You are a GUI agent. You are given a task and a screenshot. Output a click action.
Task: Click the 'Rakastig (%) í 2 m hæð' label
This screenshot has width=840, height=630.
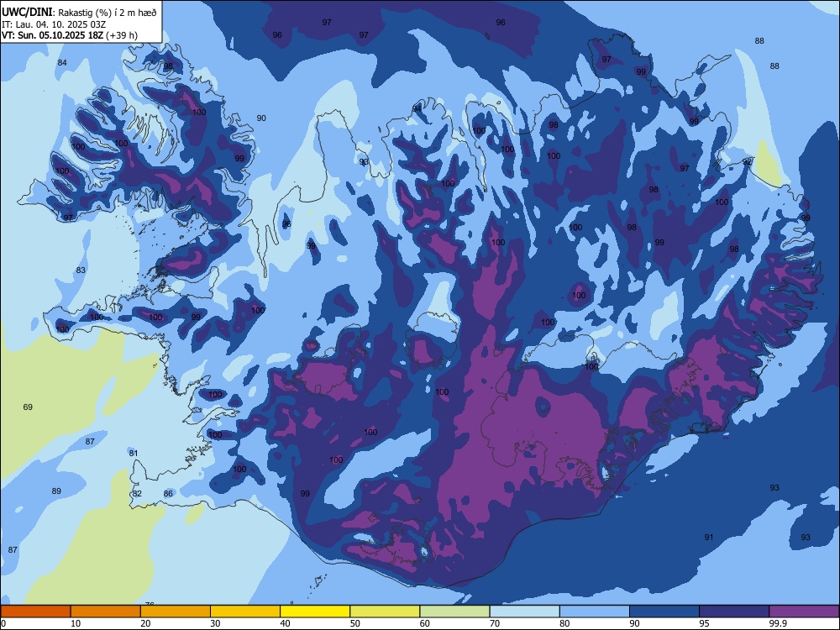coord(108,13)
